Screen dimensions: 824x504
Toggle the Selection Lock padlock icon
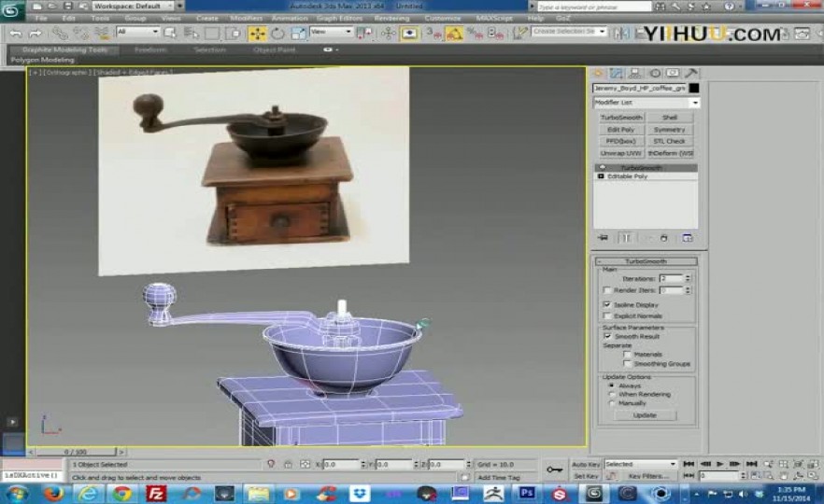[x=288, y=464]
